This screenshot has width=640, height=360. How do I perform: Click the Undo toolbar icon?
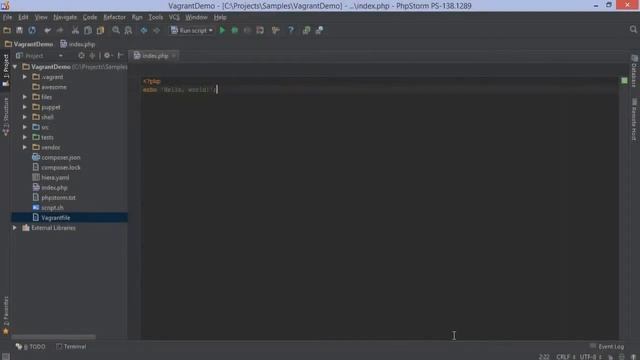(47, 30)
